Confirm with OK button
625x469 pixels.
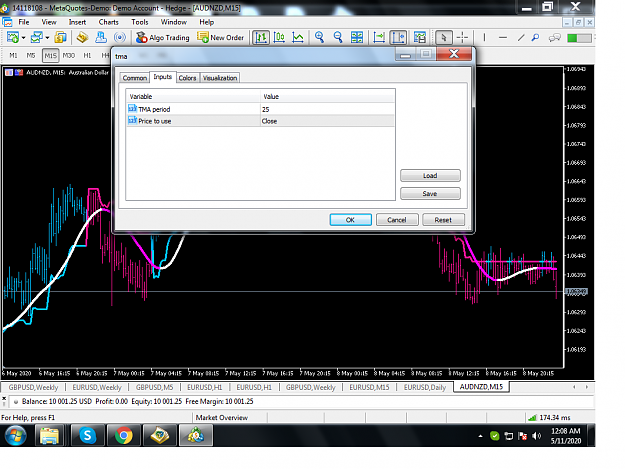pyautogui.click(x=350, y=220)
